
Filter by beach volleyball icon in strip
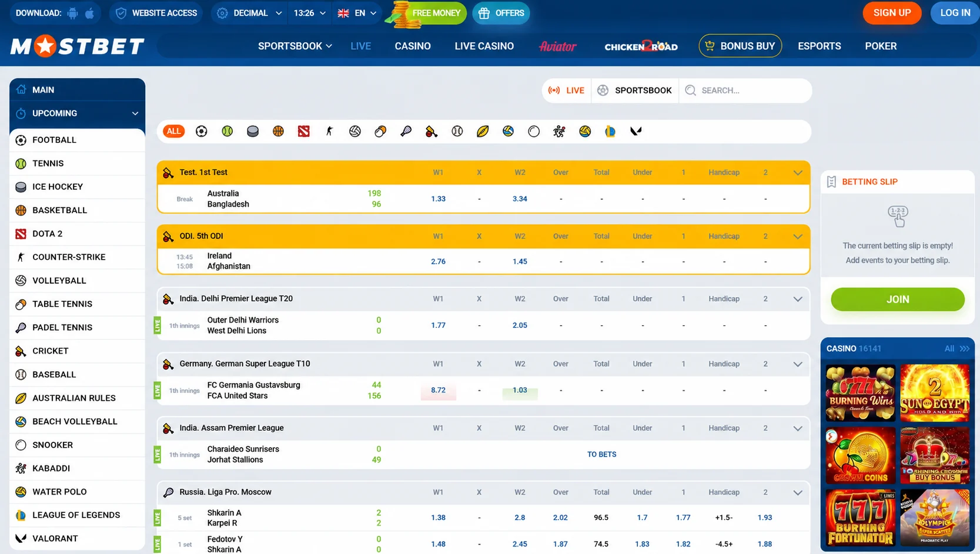(509, 132)
